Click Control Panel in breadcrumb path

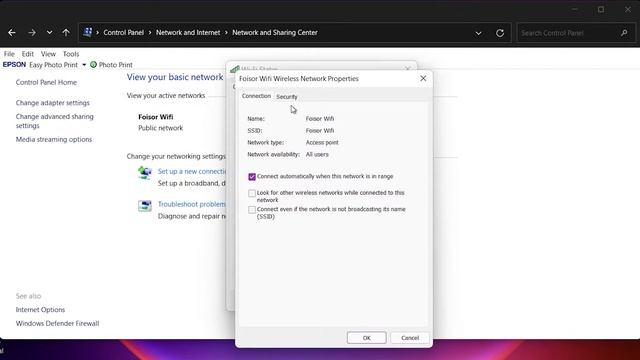pyautogui.click(x=124, y=33)
